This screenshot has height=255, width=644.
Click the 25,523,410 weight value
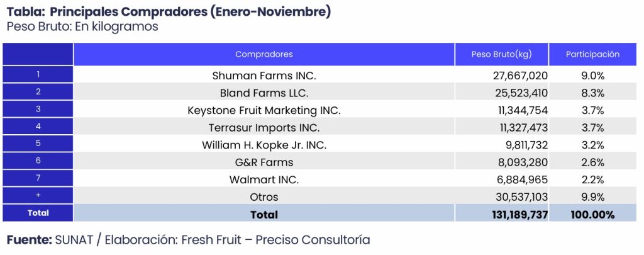[520, 93]
